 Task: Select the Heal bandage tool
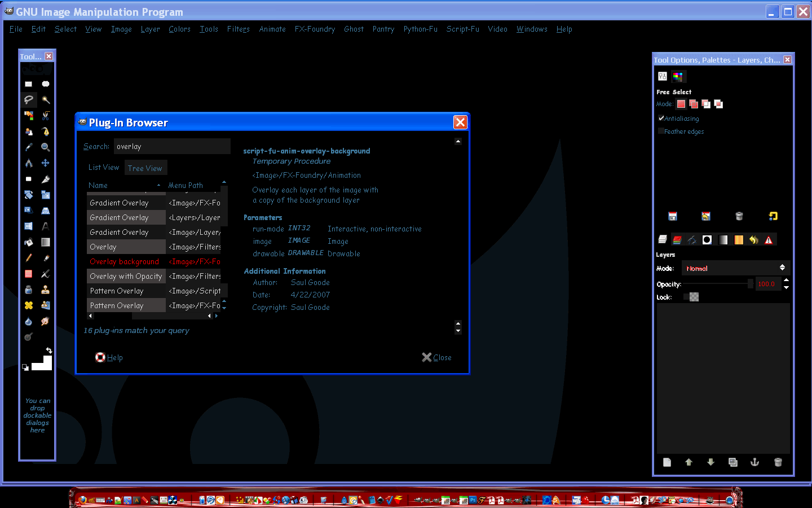(x=29, y=305)
